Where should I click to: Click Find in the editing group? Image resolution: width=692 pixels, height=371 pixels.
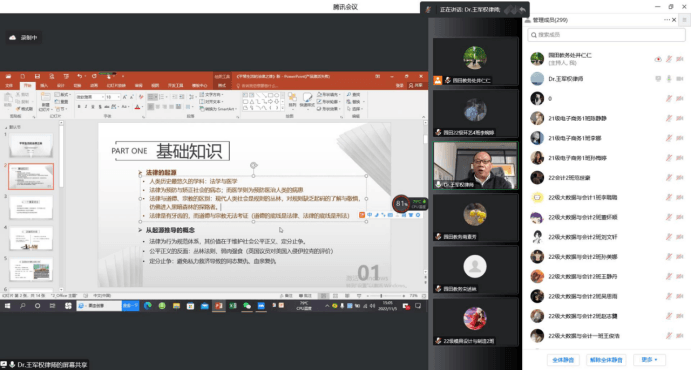click(x=354, y=95)
